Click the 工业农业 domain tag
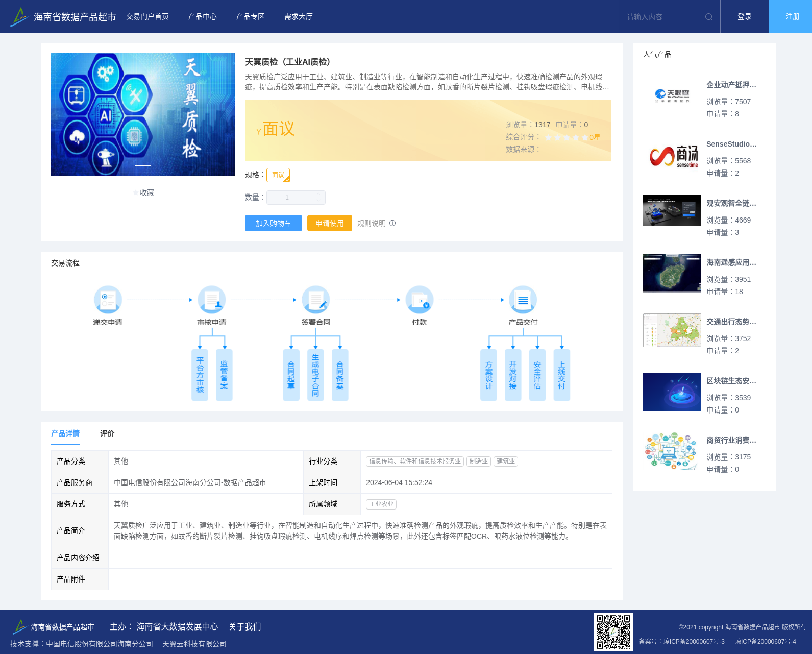Screen dimensions: 812x654 point(381,504)
